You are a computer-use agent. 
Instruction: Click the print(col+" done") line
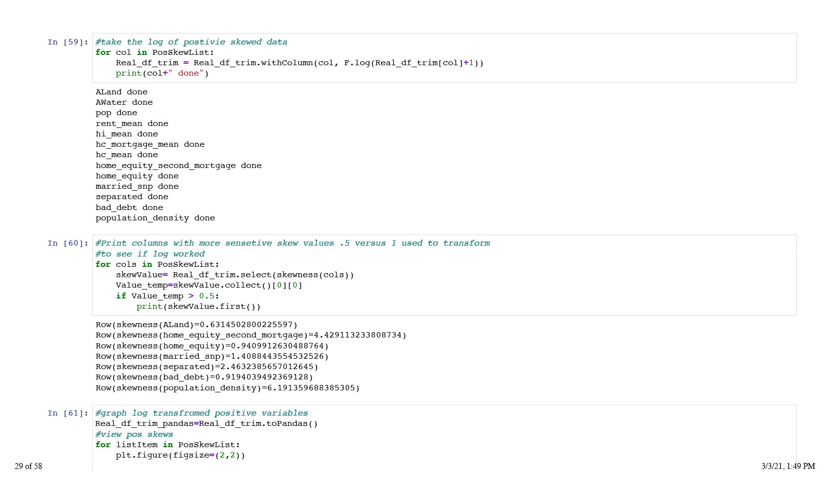coord(162,73)
